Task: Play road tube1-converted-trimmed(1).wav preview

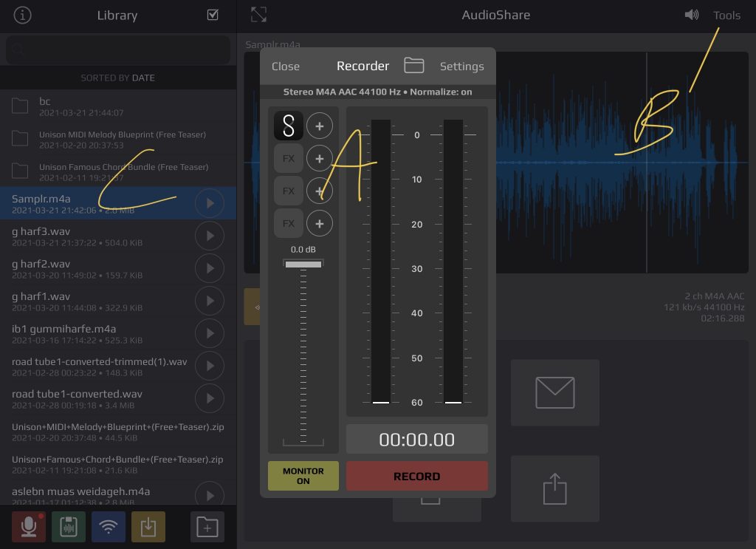Action: coord(210,366)
